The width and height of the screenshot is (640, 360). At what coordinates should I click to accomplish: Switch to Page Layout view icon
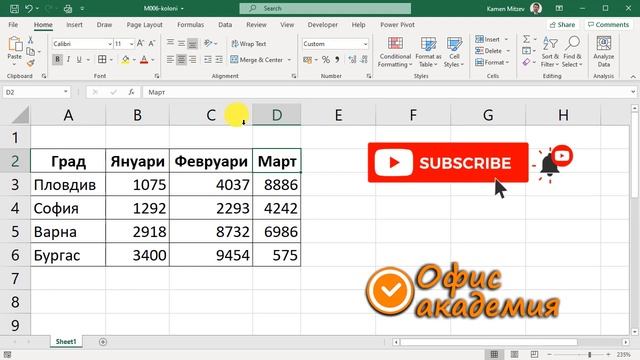pos(514,354)
